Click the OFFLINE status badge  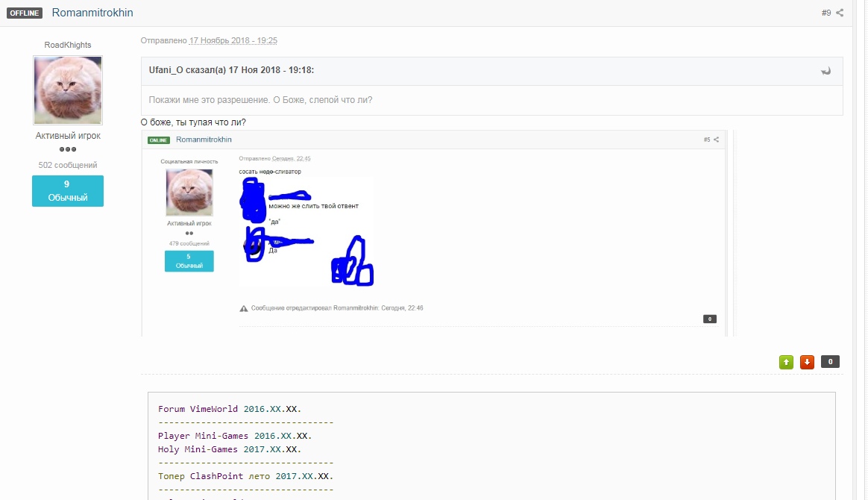pyautogui.click(x=25, y=13)
